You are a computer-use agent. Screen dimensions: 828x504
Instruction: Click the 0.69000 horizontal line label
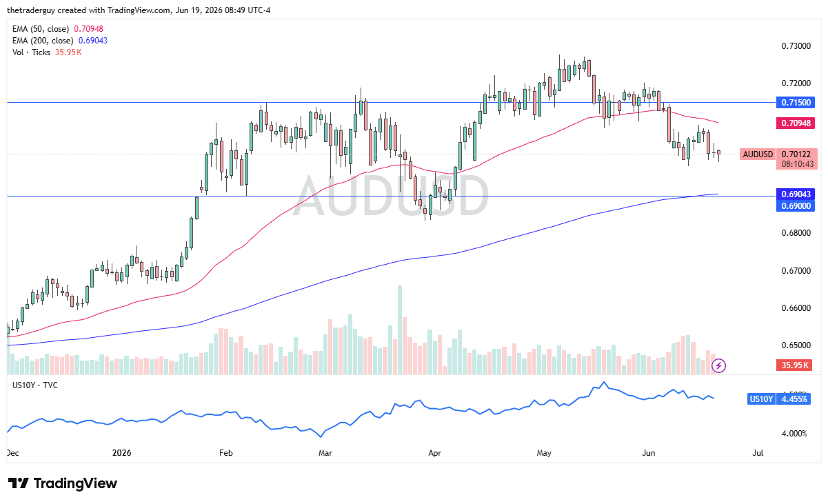tap(797, 205)
